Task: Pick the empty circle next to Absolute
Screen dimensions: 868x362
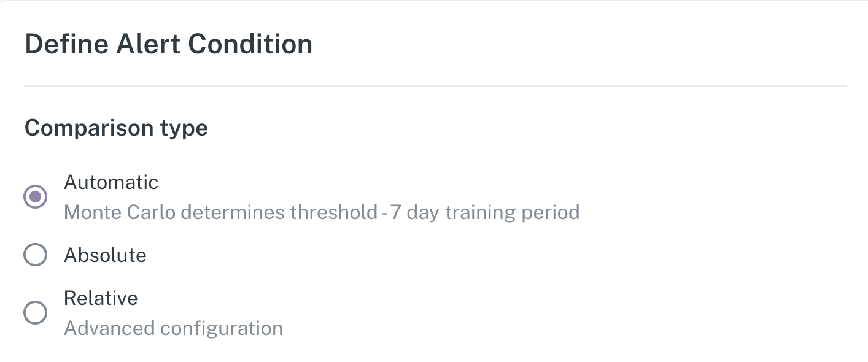Action: coord(35,255)
